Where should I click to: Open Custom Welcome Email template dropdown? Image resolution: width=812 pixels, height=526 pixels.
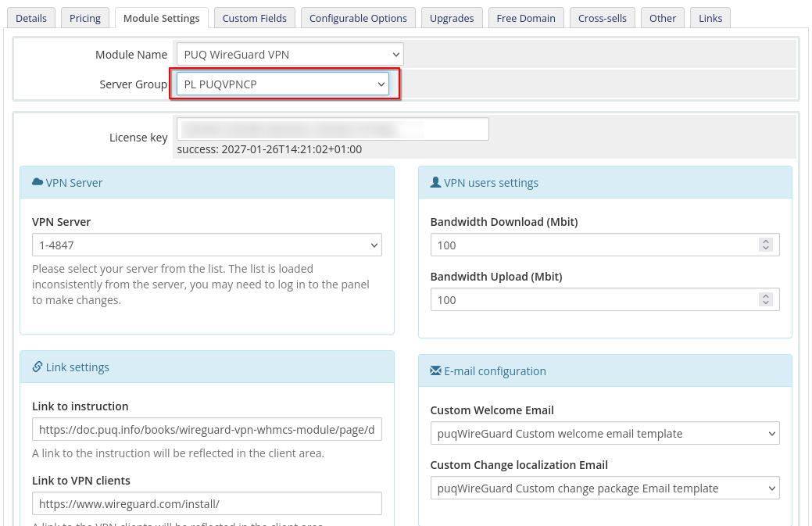point(604,433)
